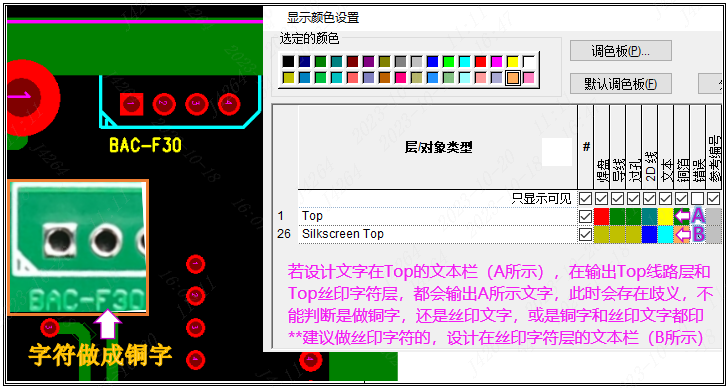Choose the magenta swatch in the palette
This screenshot has height=388, width=727.
[496, 61]
